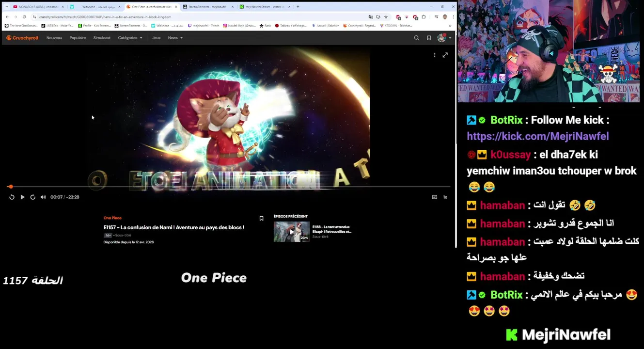The width and height of the screenshot is (644, 349).
Task: Open previous episode E1156 thumbnail
Action: 292,232
